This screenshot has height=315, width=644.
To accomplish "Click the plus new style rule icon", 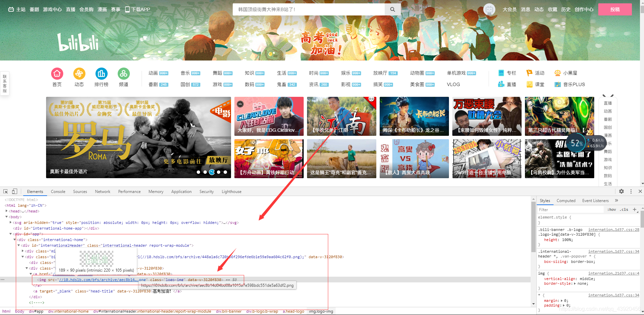I will (x=635, y=209).
